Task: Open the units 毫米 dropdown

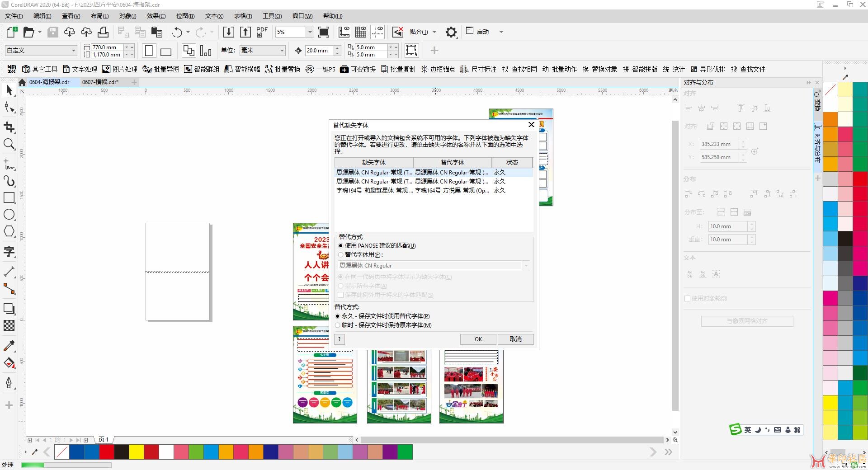Action: coord(282,51)
